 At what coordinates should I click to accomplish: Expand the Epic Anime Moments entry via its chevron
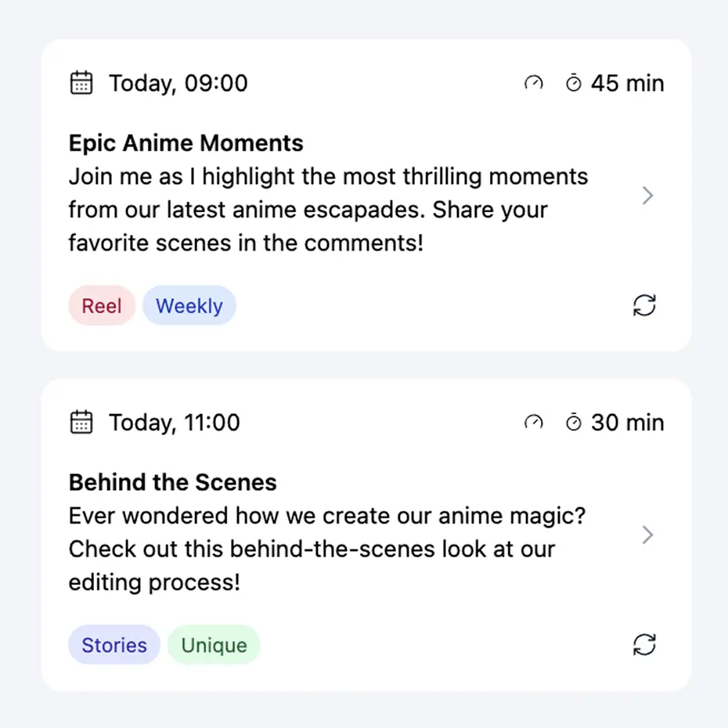[647, 196]
